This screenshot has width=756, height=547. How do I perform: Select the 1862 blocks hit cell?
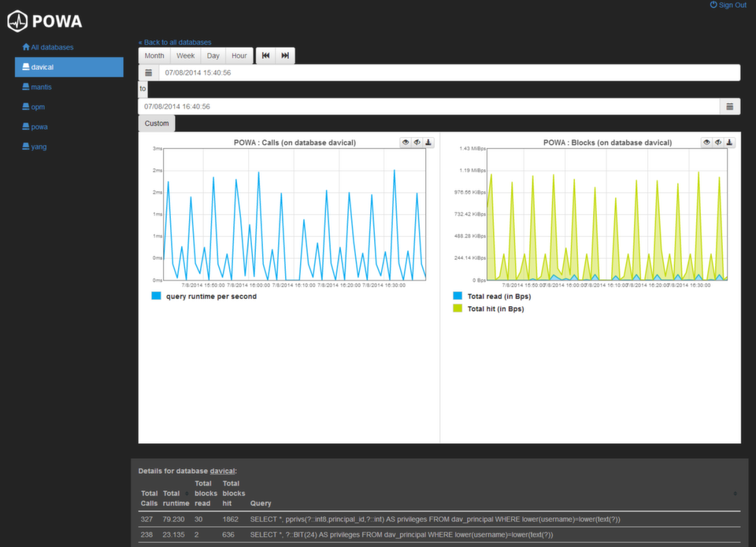coord(231,519)
